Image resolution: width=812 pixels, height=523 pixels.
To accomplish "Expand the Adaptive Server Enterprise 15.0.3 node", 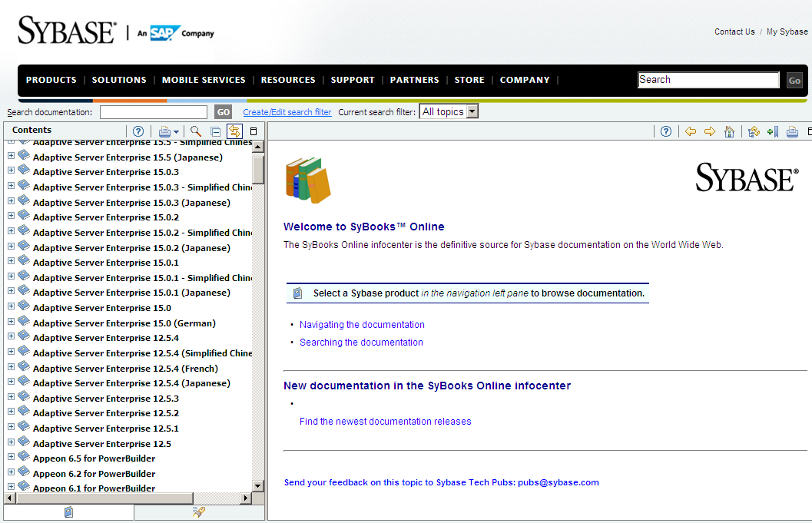I will click(x=11, y=170).
